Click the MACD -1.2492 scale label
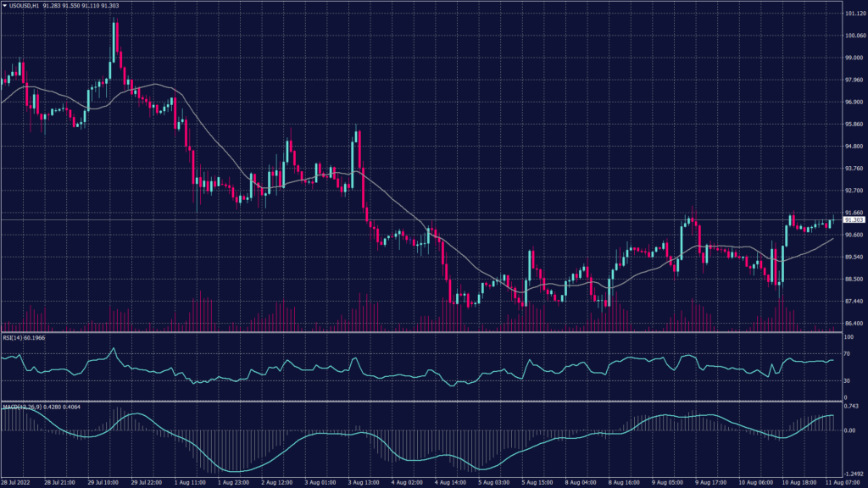 [x=850, y=474]
